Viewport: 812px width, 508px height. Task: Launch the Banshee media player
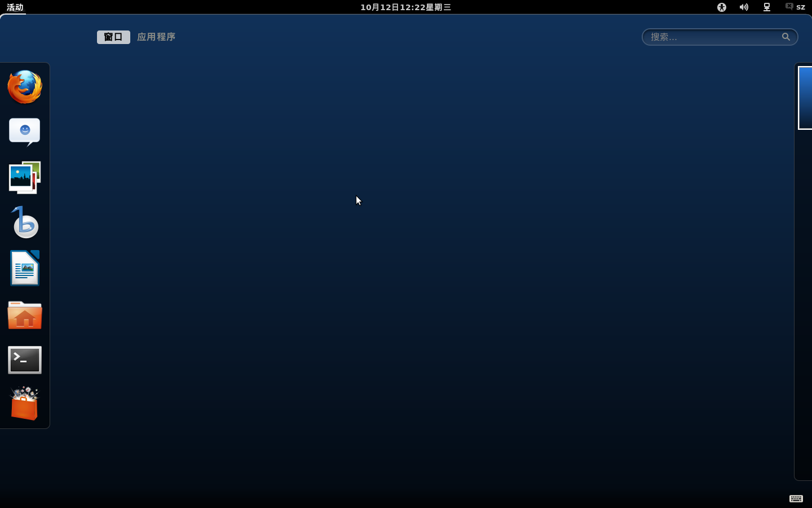(x=25, y=222)
